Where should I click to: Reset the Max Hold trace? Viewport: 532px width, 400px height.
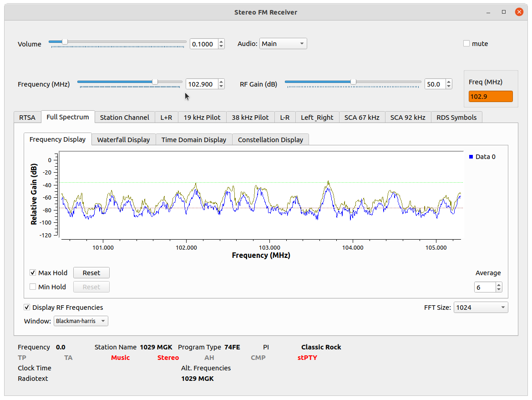tap(91, 273)
